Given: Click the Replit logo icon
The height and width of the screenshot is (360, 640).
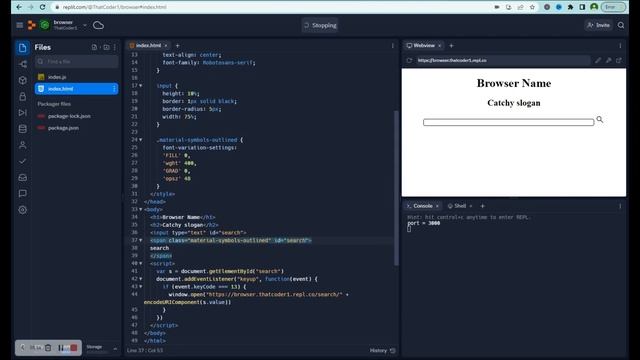Looking at the screenshot, I should pos(31,25).
